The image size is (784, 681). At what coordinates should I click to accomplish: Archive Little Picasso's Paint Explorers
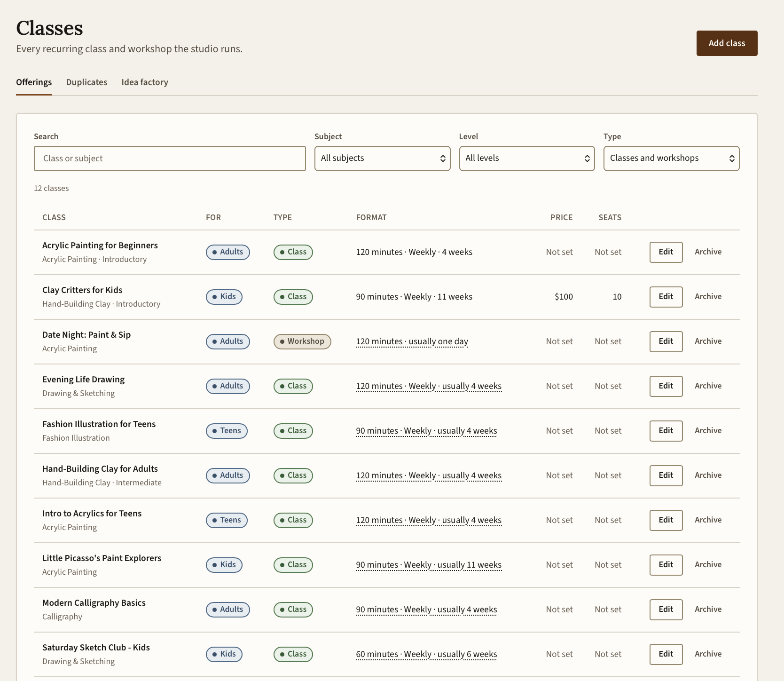click(x=708, y=565)
